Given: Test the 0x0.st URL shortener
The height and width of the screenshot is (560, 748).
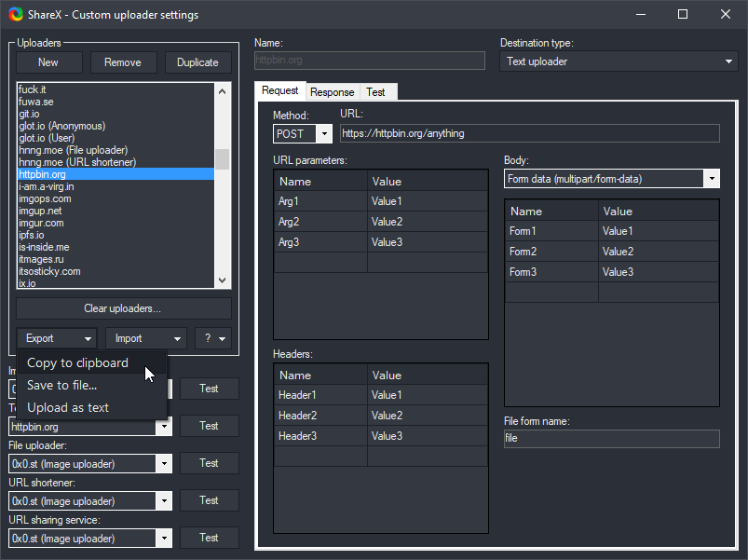Looking at the screenshot, I should point(209,500).
